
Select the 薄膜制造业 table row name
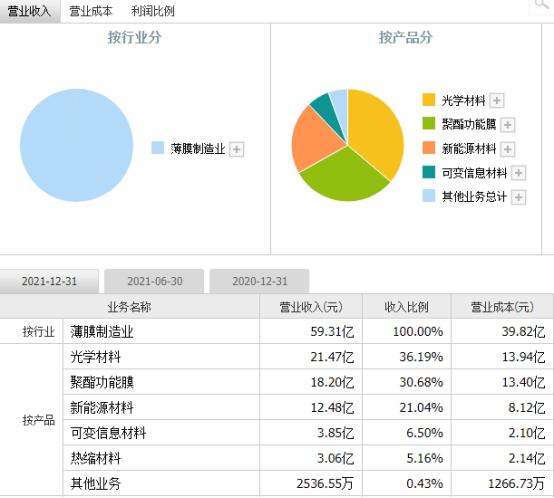pos(102,332)
